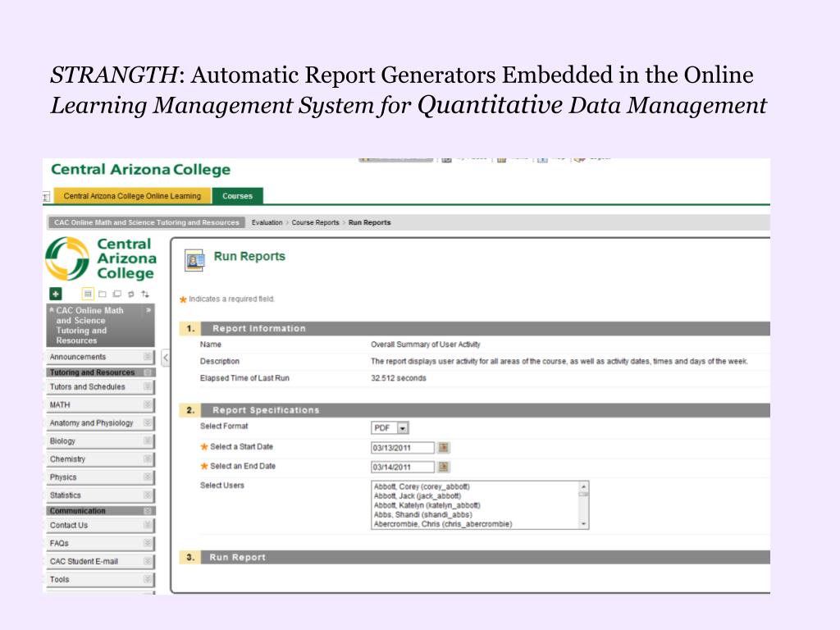840x630 pixels.
Task: Open the MATH course menu link
Action: coord(60,405)
